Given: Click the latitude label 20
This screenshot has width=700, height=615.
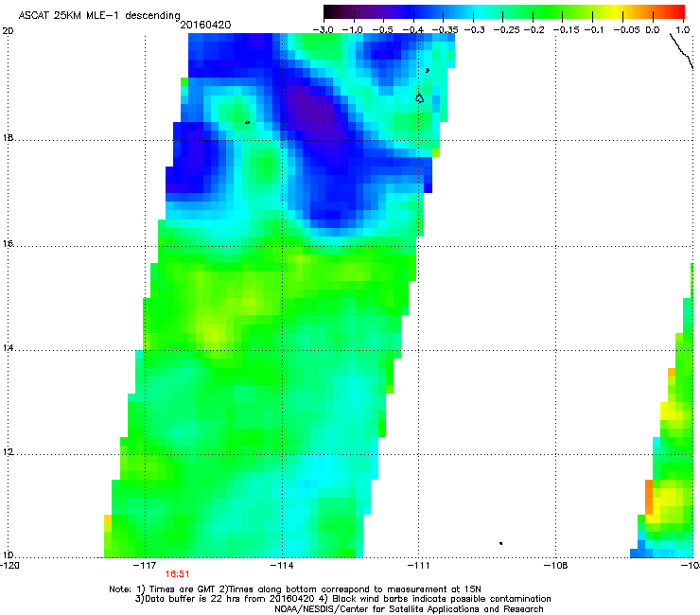Looking at the screenshot, I should 8,31.
